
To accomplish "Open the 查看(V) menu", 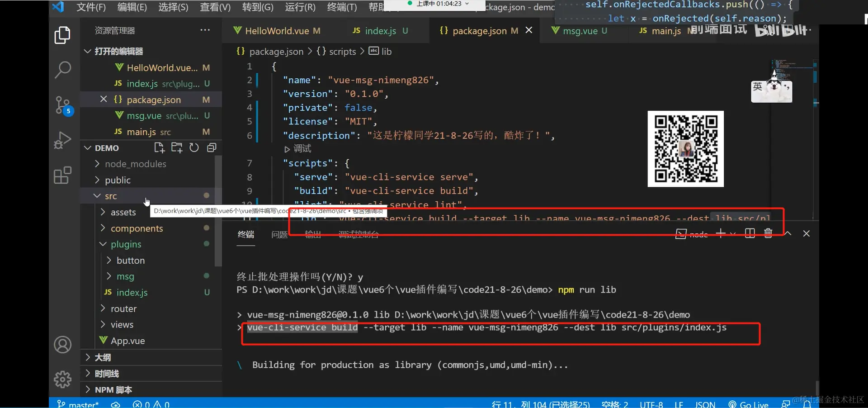I will tap(215, 7).
